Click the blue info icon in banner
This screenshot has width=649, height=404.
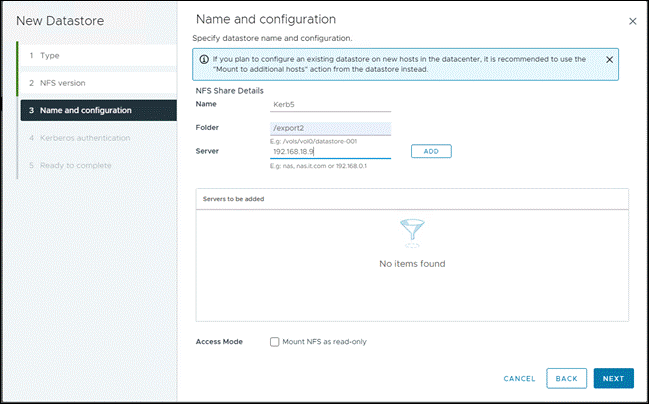click(203, 60)
